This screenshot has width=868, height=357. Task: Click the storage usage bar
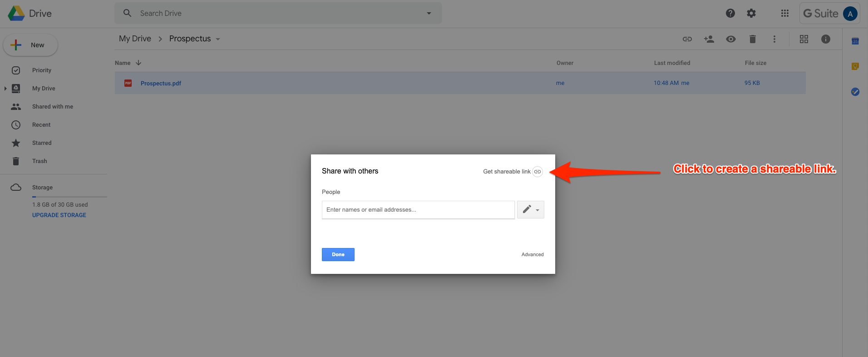click(x=69, y=197)
